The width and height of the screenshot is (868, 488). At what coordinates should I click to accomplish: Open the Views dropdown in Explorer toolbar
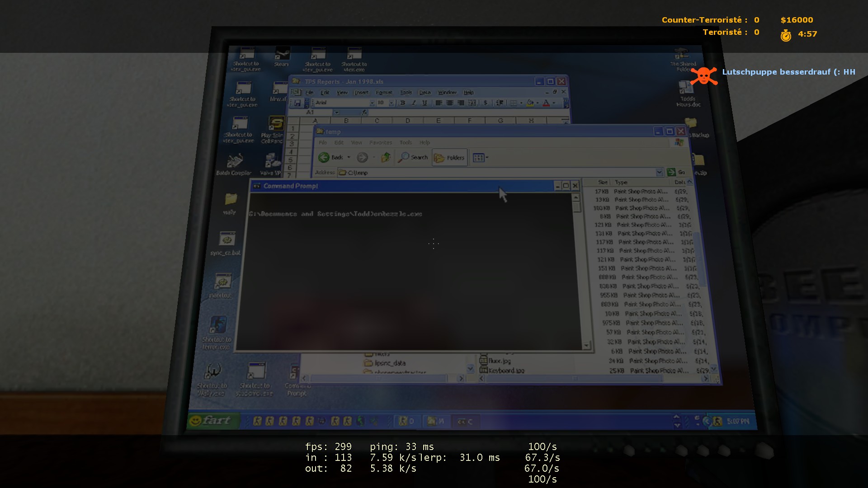coord(480,158)
